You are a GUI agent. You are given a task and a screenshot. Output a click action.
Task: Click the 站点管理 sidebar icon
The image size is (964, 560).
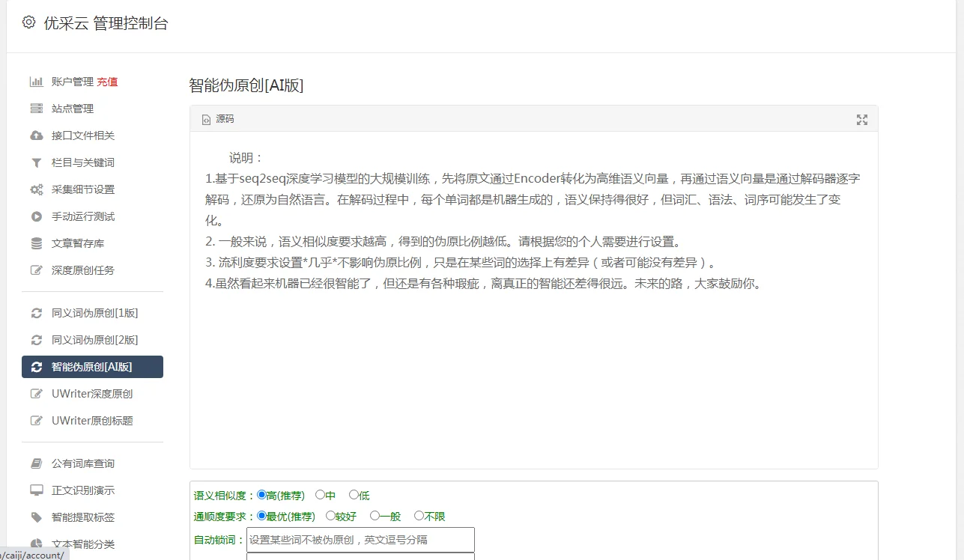(x=36, y=108)
